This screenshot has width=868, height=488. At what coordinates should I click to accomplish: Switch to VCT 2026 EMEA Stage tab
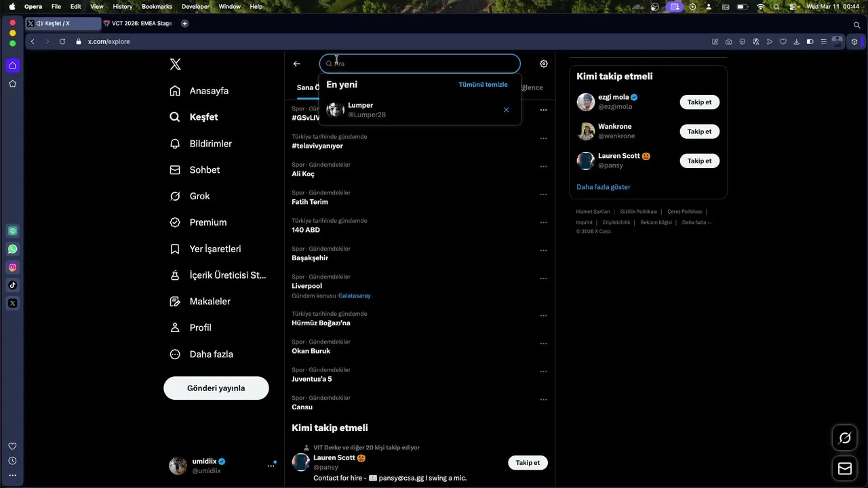coord(138,23)
